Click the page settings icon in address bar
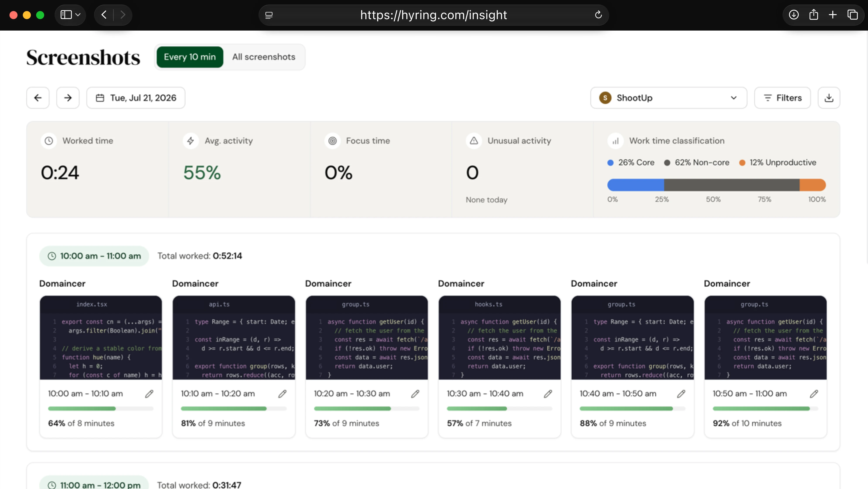Screen dimensions: 868x489 269,15
